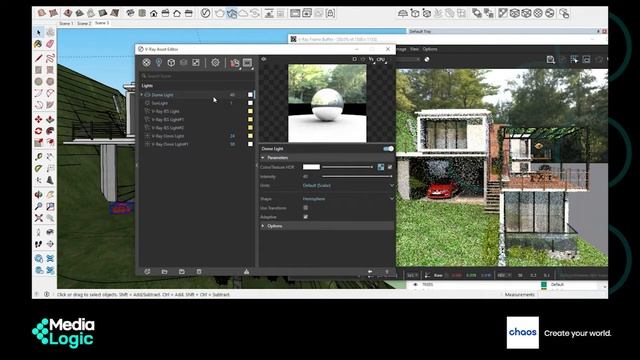Viewport: 640px width, 360px height.
Task: Open the View menu in Frame Buffer
Action: pyautogui.click(x=414, y=49)
